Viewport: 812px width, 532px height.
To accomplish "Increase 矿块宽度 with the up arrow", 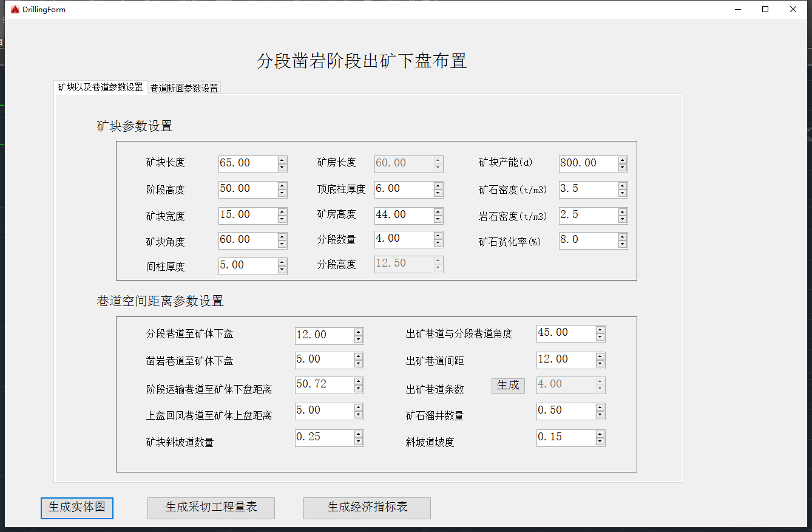I will (282, 212).
